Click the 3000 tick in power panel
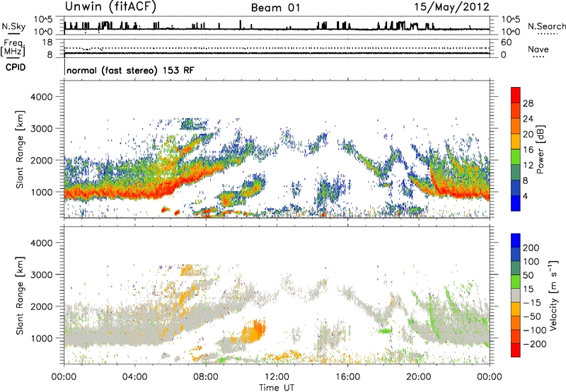Image resolution: width=566 pixels, height=392 pixels. pos(42,129)
